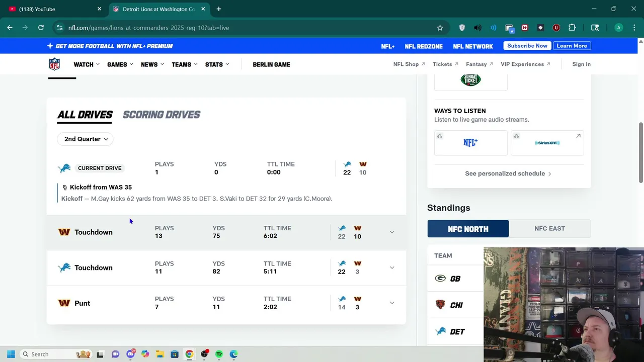
Task: Open the uBlock Origin extension
Action: coord(556,28)
